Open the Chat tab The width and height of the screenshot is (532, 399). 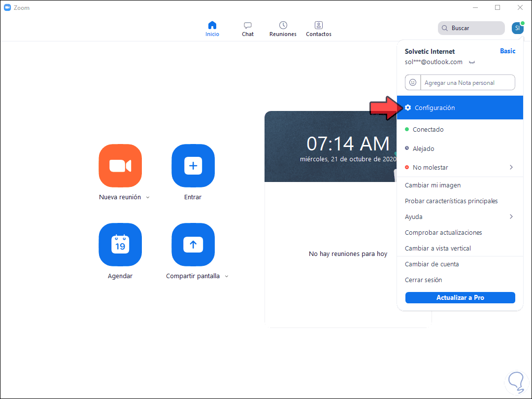pos(248,29)
